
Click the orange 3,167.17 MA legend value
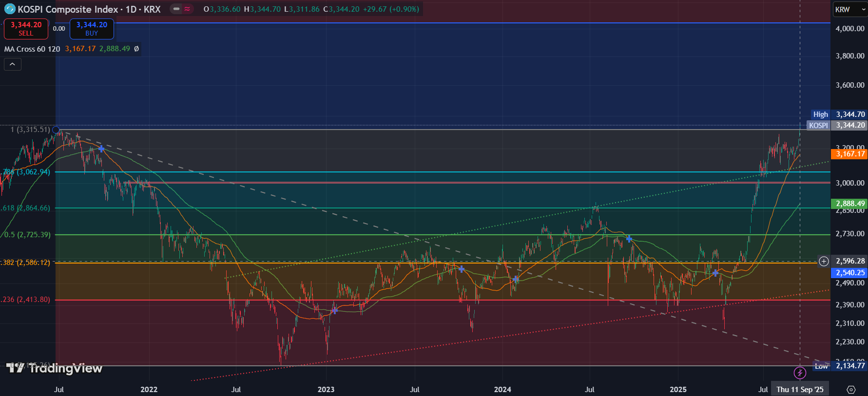[x=80, y=49]
